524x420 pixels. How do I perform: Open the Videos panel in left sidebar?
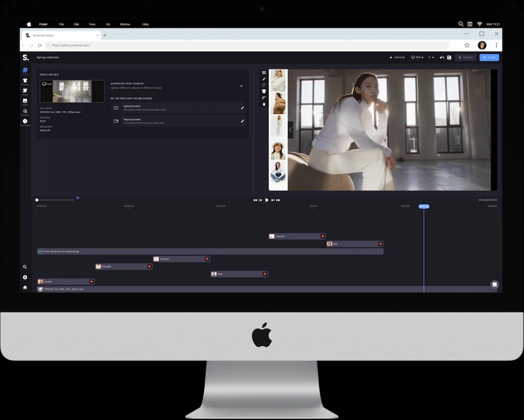tap(25, 71)
